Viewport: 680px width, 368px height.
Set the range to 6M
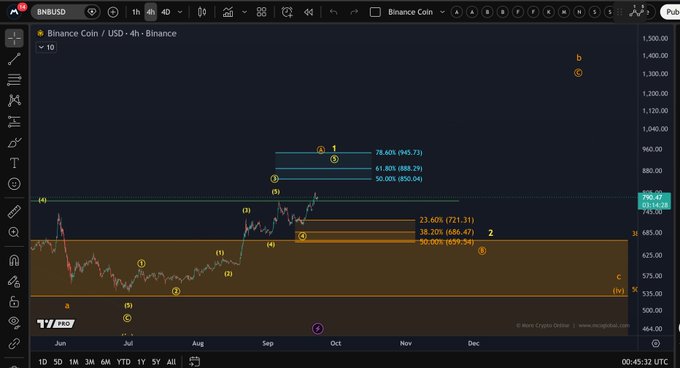pyautogui.click(x=105, y=361)
